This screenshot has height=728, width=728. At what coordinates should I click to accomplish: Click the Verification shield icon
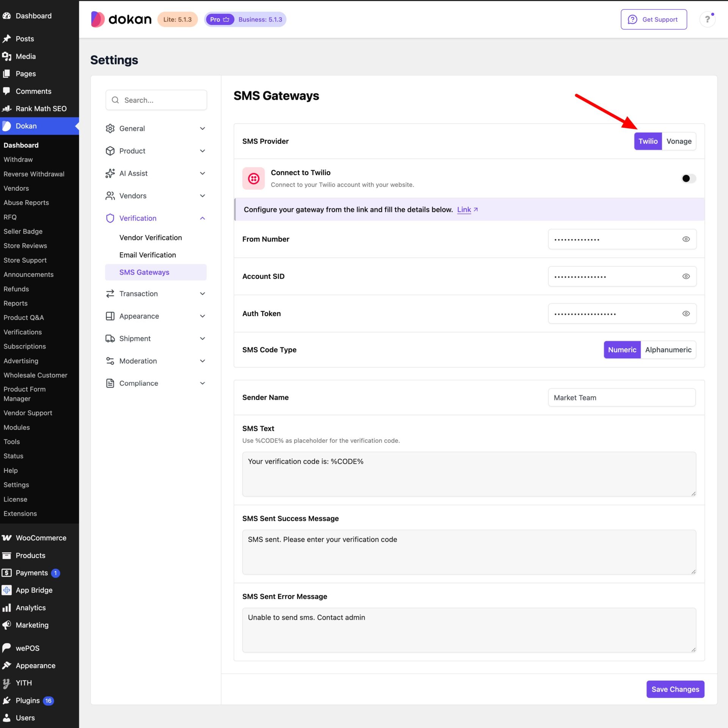tap(110, 218)
